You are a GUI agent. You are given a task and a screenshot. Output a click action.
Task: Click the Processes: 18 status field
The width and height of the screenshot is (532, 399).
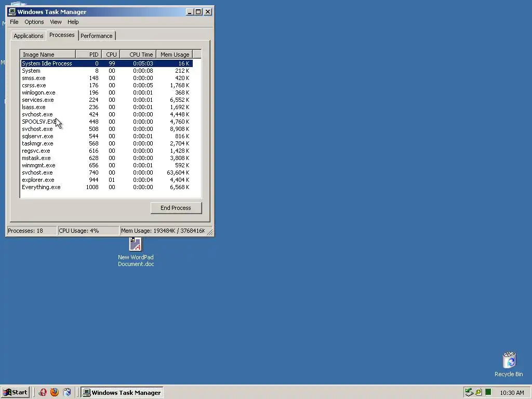[32, 231]
